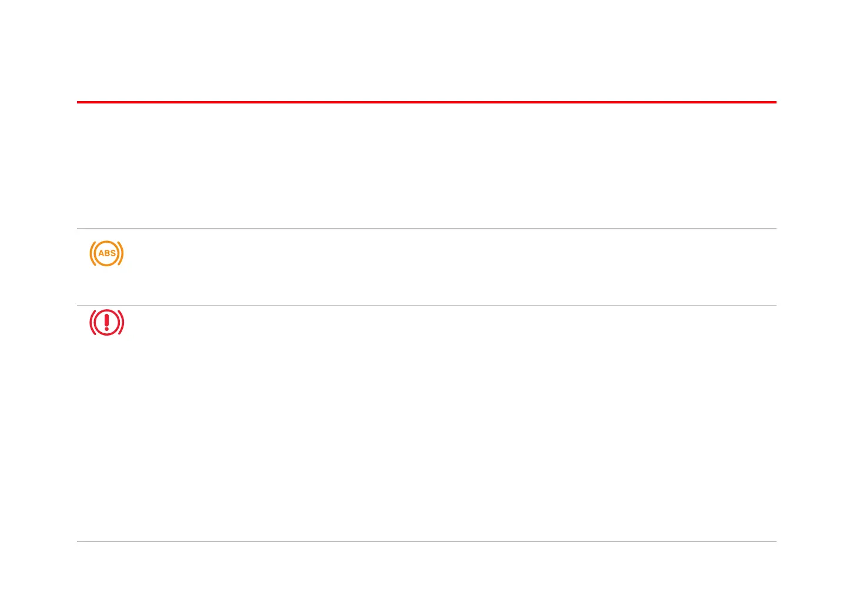Image resolution: width=850 pixels, height=616 pixels.
Task: Click the right end of the bottom gray divider
Action: point(773,541)
